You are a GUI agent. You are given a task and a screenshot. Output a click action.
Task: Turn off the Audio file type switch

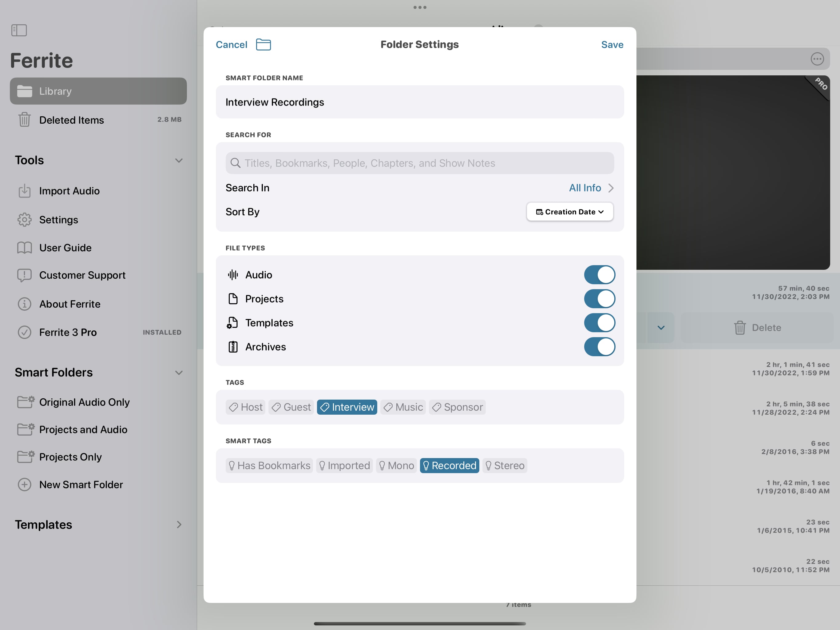pos(599,275)
